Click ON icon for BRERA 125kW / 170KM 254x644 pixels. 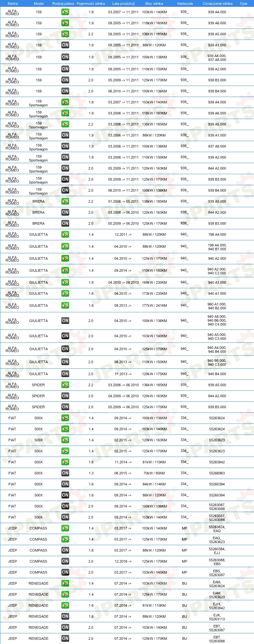click(x=65, y=223)
